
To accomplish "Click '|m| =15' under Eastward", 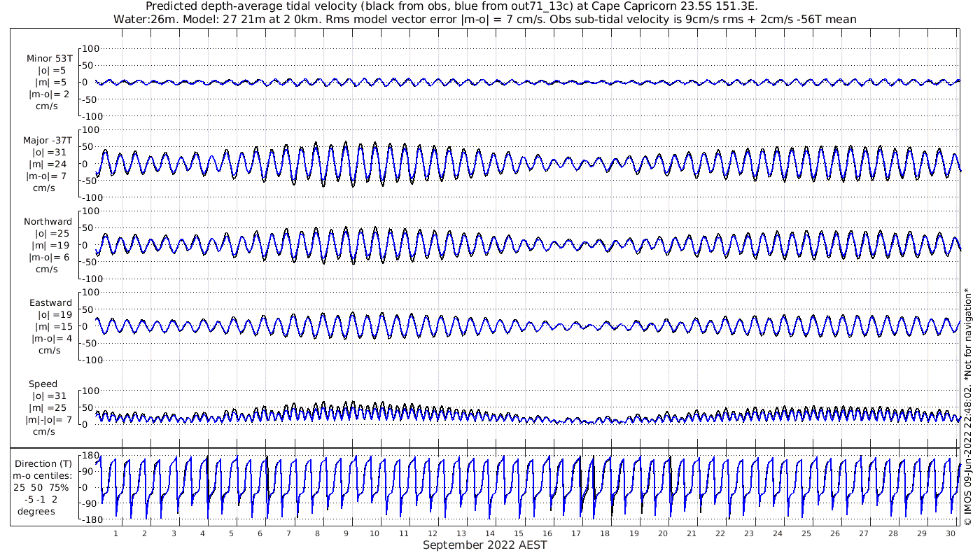I will click(x=52, y=326).
